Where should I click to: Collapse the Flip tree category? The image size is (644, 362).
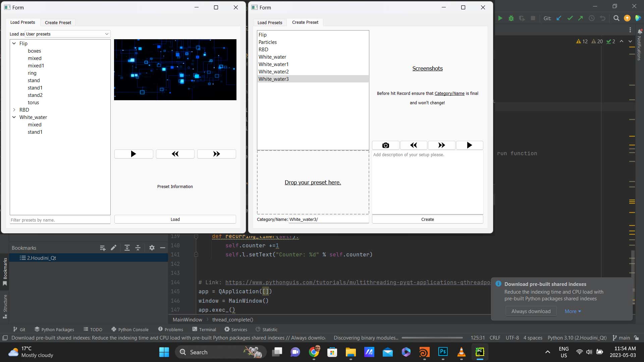tap(14, 44)
